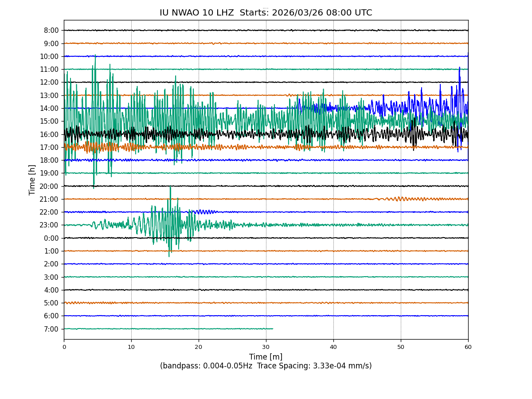Click the 10 minute x-axis tick label
532x399 pixels.
pyautogui.click(x=131, y=347)
